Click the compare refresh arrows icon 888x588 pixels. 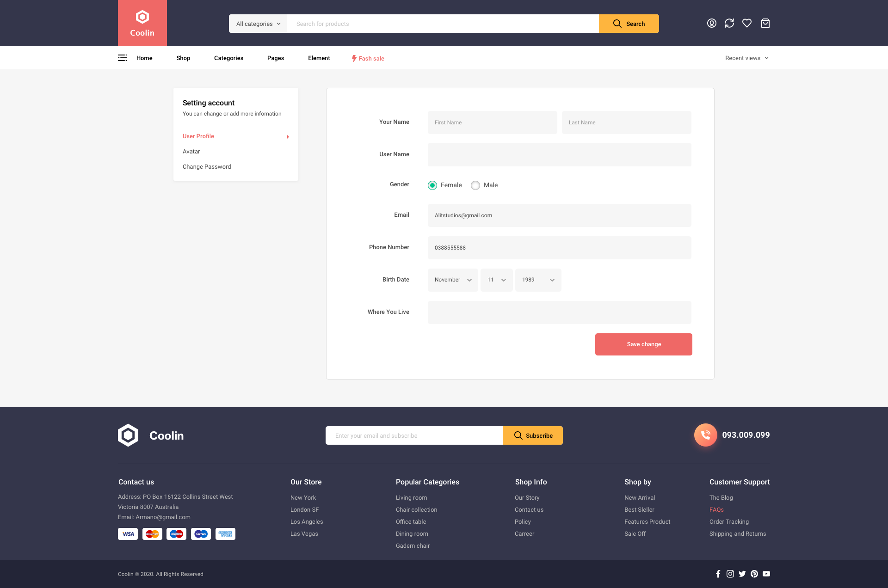(729, 23)
